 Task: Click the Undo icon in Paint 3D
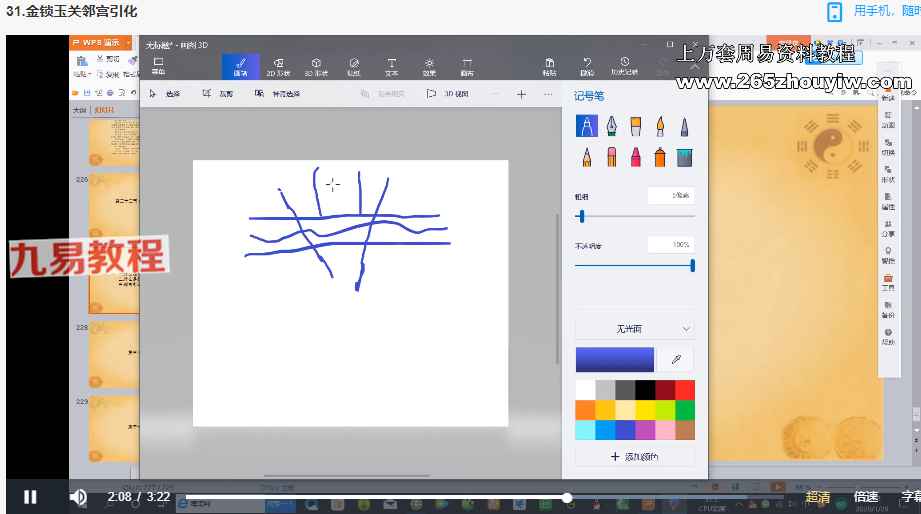click(x=587, y=66)
